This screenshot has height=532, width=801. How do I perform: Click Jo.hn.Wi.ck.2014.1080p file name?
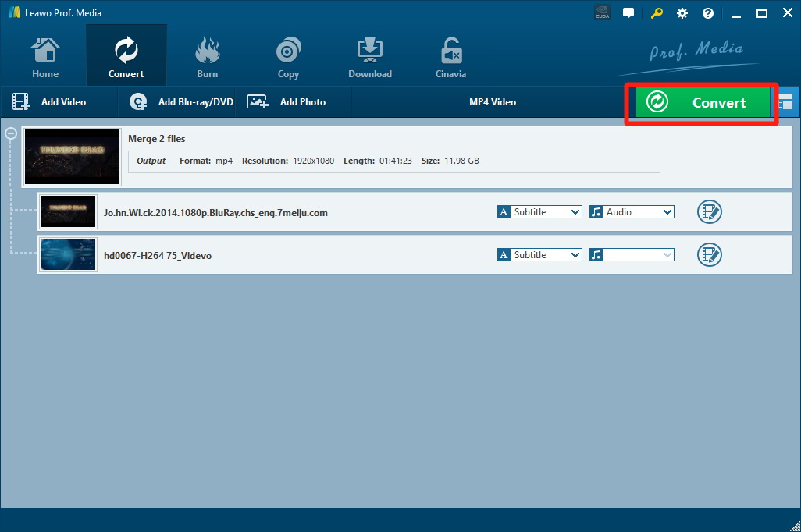pos(215,213)
